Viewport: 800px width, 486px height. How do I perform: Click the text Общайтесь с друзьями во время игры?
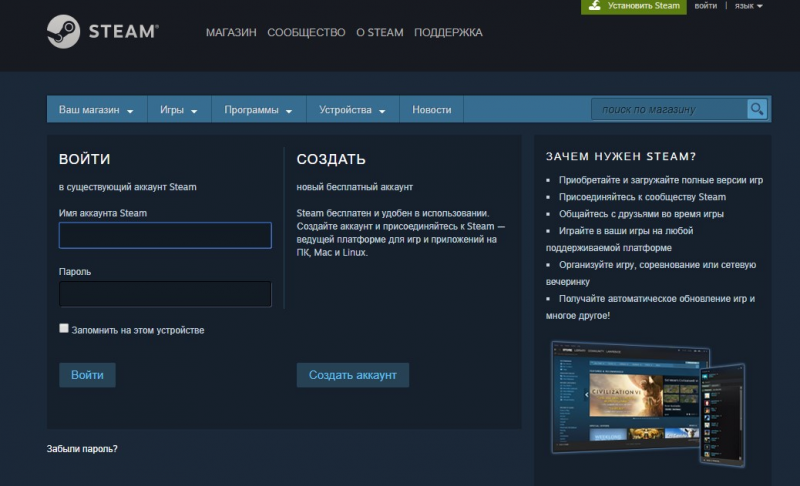(x=641, y=214)
